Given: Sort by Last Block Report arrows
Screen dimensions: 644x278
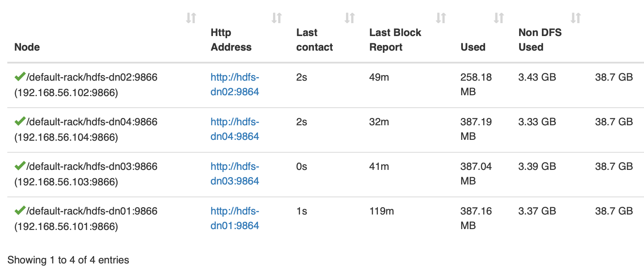Looking at the screenshot, I should click(x=441, y=18).
